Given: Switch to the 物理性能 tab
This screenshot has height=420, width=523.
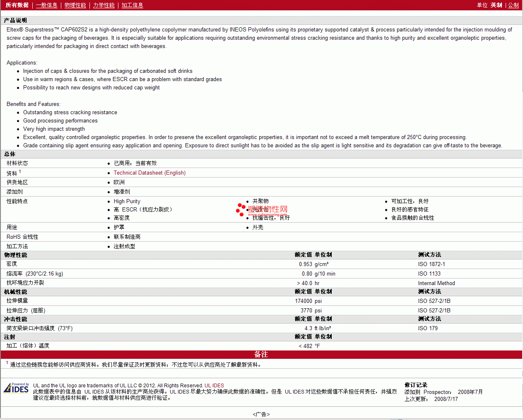Looking at the screenshot, I should 75,5.
